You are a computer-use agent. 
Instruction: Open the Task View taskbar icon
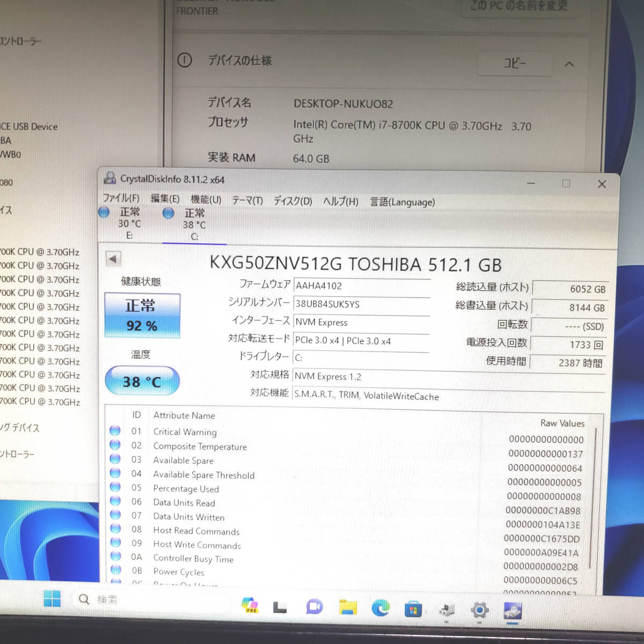click(x=280, y=607)
